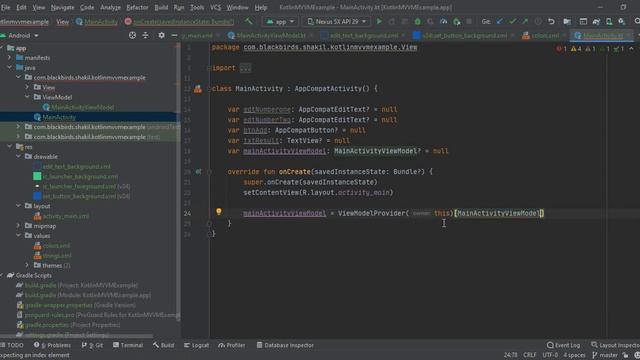This screenshot has height=360, width=640.
Task: Expand the themes folder
Action: [27, 265]
